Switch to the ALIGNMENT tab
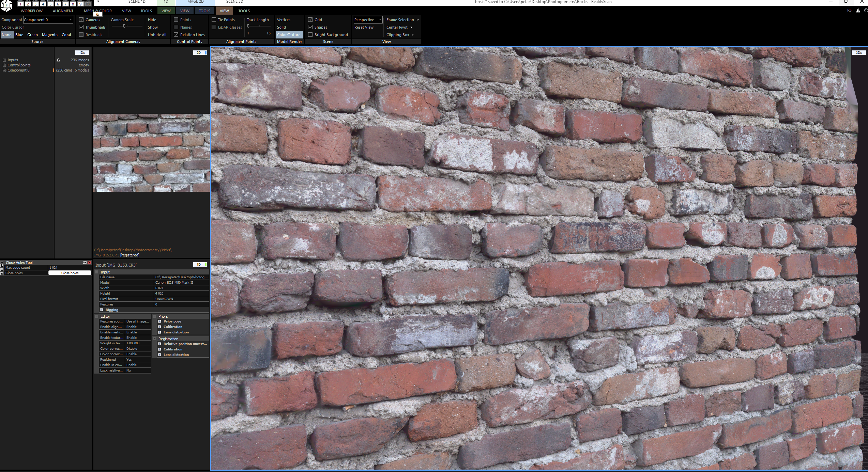Viewport: 868px width, 472px height. (x=63, y=11)
